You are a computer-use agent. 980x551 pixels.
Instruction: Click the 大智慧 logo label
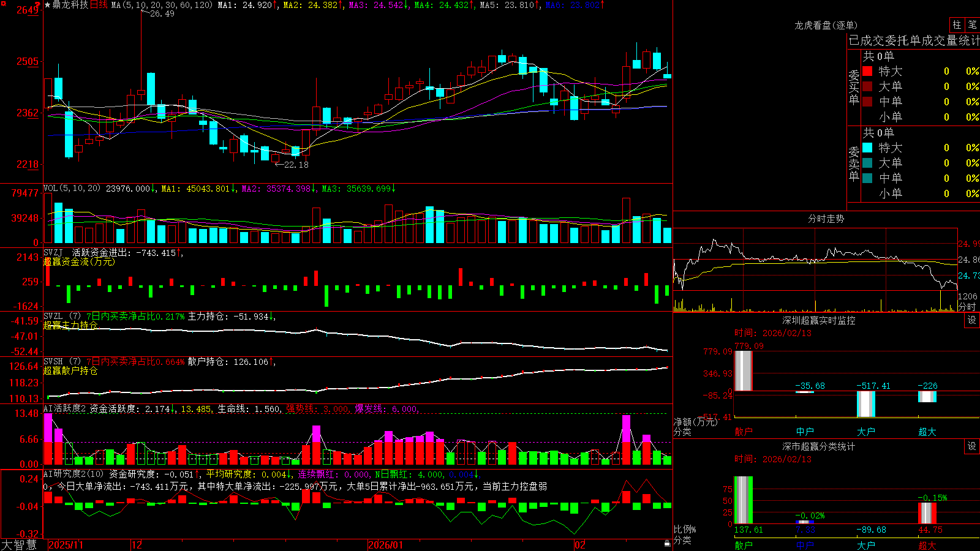coord(19,545)
